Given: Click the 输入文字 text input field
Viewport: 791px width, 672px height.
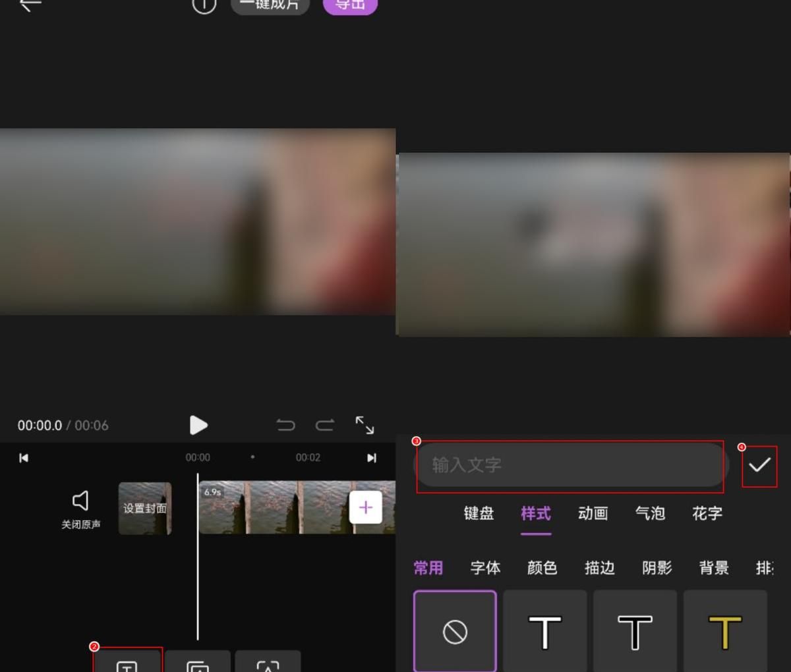Looking at the screenshot, I should pyautogui.click(x=570, y=466).
